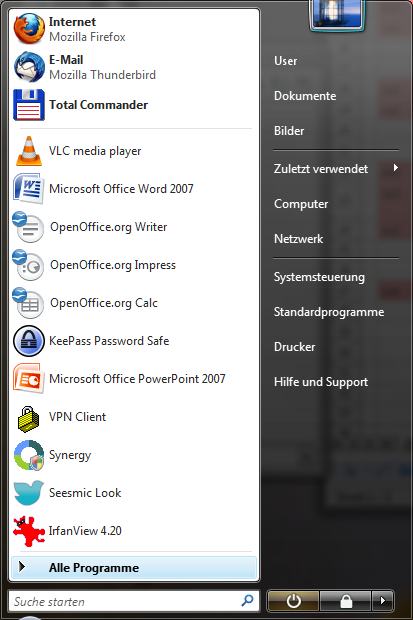Open shutdown options arrow menu
Image resolution: width=413 pixels, height=620 pixels.
pyautogui.click(x=383, y=601)
